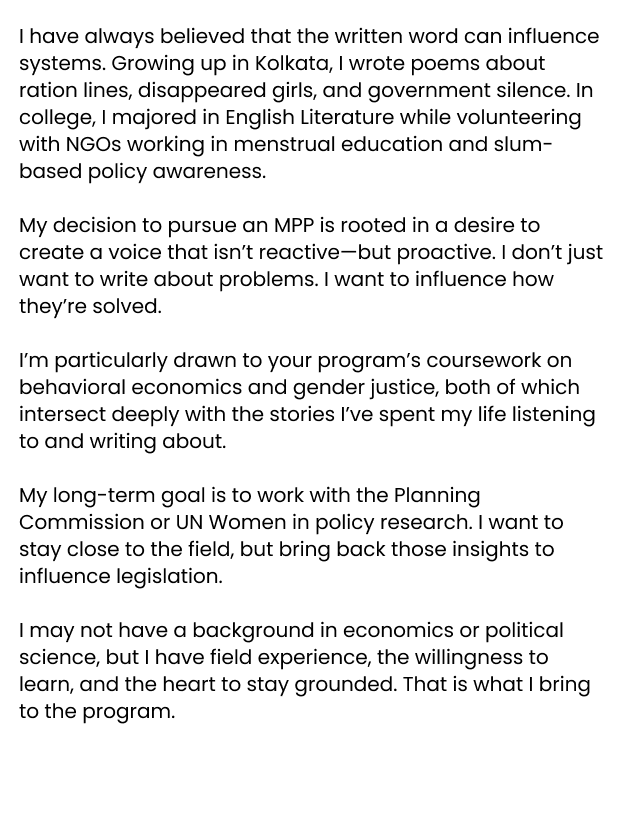Click 'policy awareness.' ending first paragraph
Viewport: 627px width, 822px height.
pos(177,172)
